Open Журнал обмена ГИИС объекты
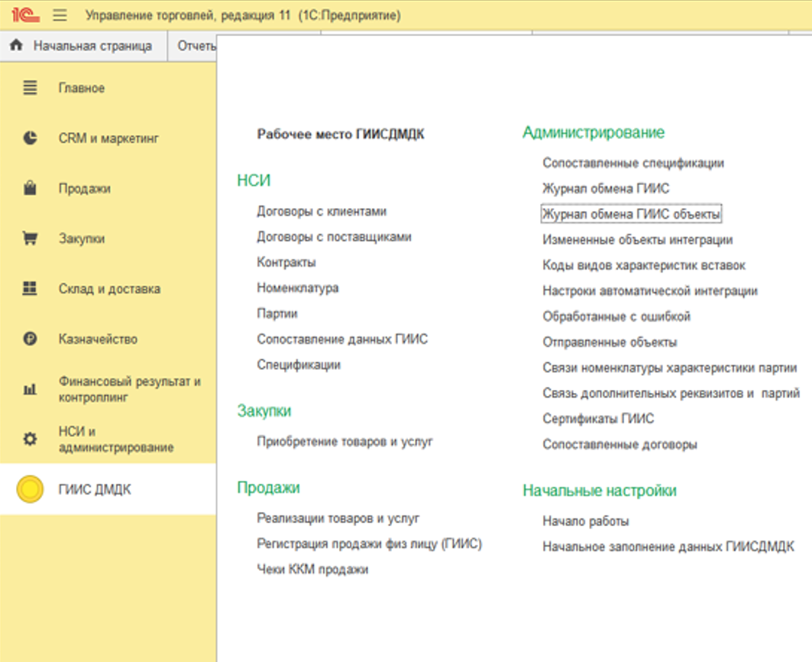The width and height of the screenshot is (812, 662). (631, 214)
